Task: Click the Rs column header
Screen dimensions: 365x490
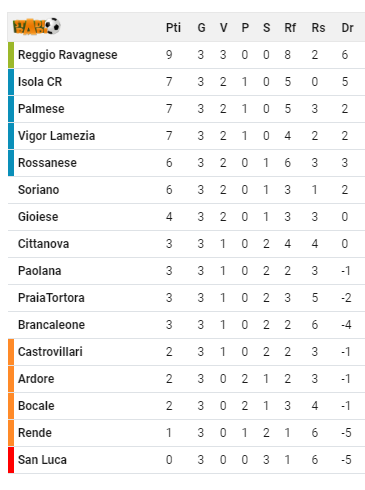Action: [x=318, y=28]
